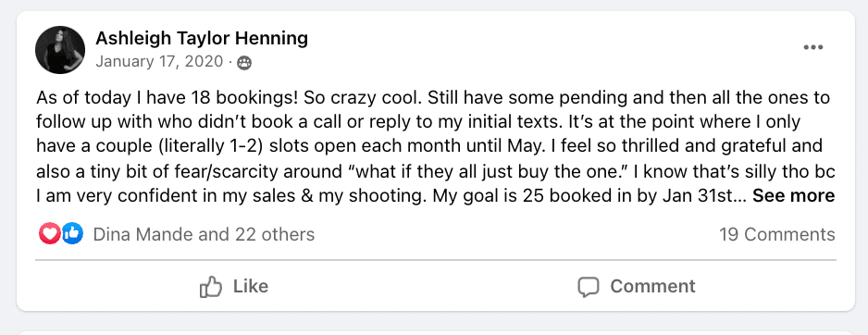
Task: Click the blue thumbs-up reaction icon
Action: click(x=72, y=234)
